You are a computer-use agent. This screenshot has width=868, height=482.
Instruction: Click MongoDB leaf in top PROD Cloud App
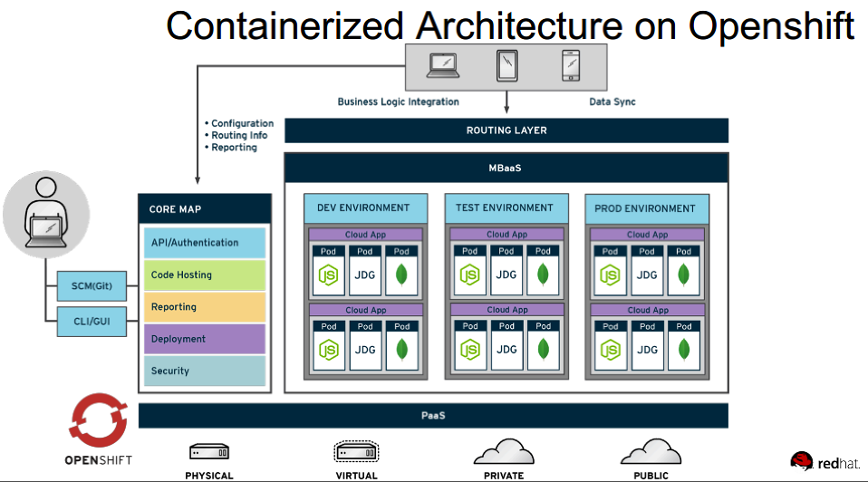(x=683, y=275)
